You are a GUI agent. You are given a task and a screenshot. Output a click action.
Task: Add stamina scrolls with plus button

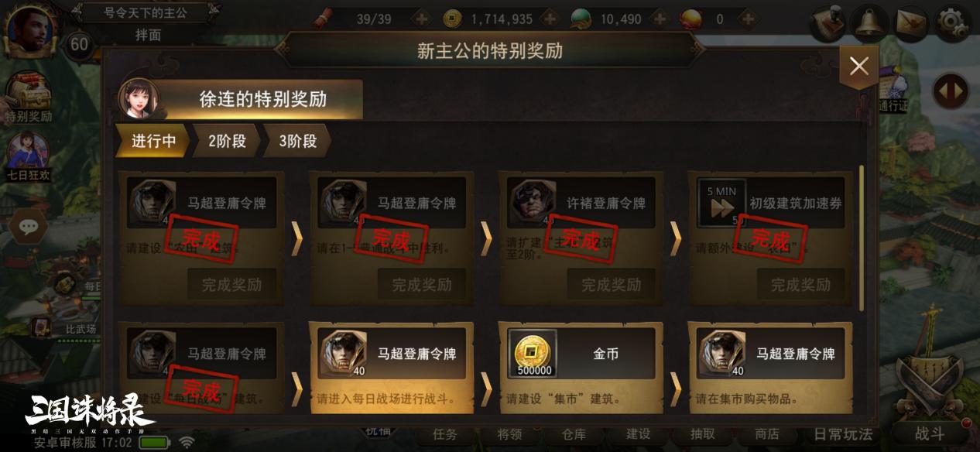coord(420,19)
